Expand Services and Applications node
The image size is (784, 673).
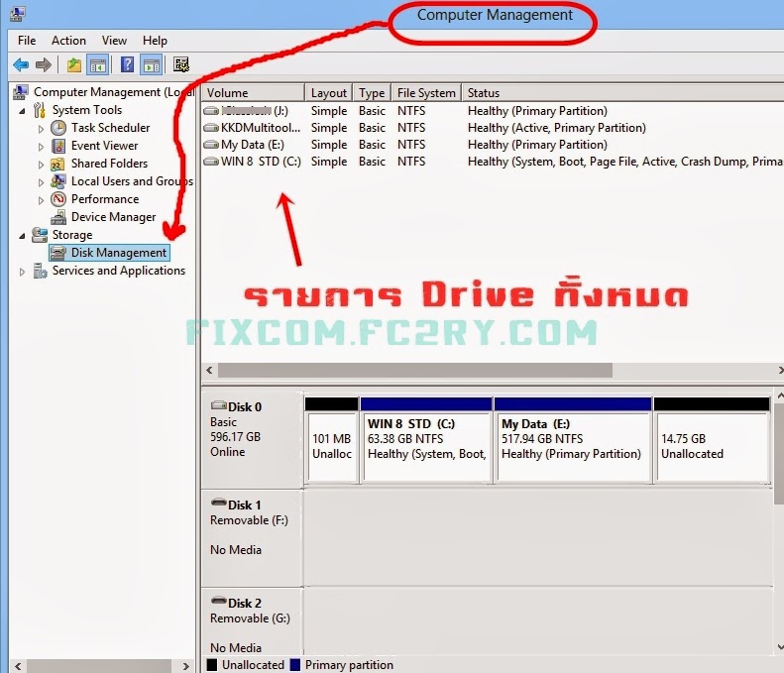coord(22,272)
